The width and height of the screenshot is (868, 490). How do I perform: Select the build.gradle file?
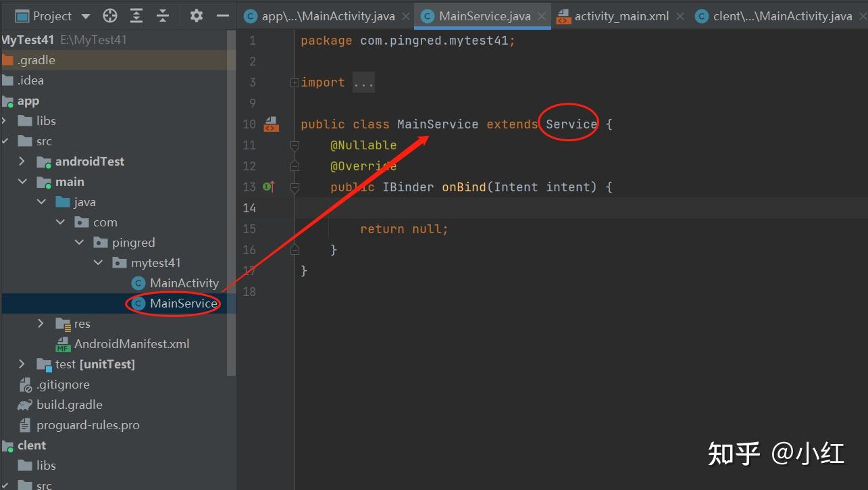[x=70, y=405]
